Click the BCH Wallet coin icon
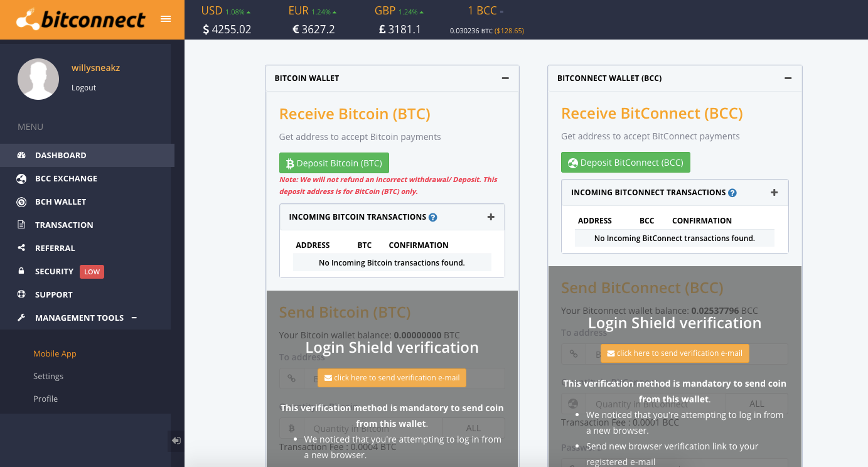Viewport: 868px width, 467px height. pyautogui.click(x=21, y=201)
